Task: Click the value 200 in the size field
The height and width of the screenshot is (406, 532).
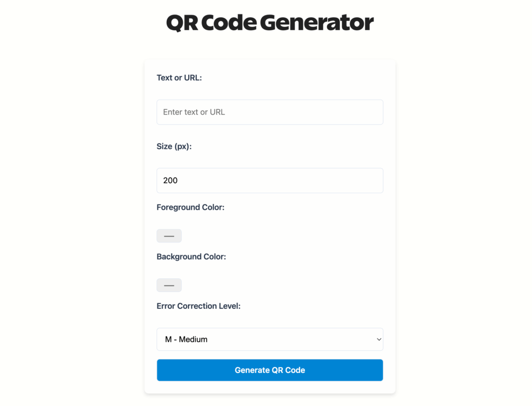Action: coord(171,180)
